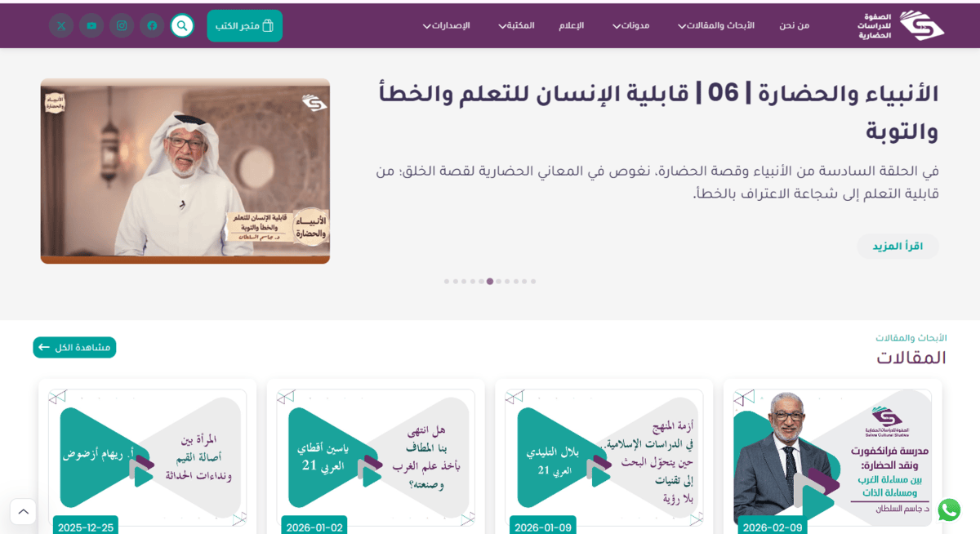Click the اقرأ المزيد button
The width and height of the screenshot is (980, 534).
click(898, 247)
